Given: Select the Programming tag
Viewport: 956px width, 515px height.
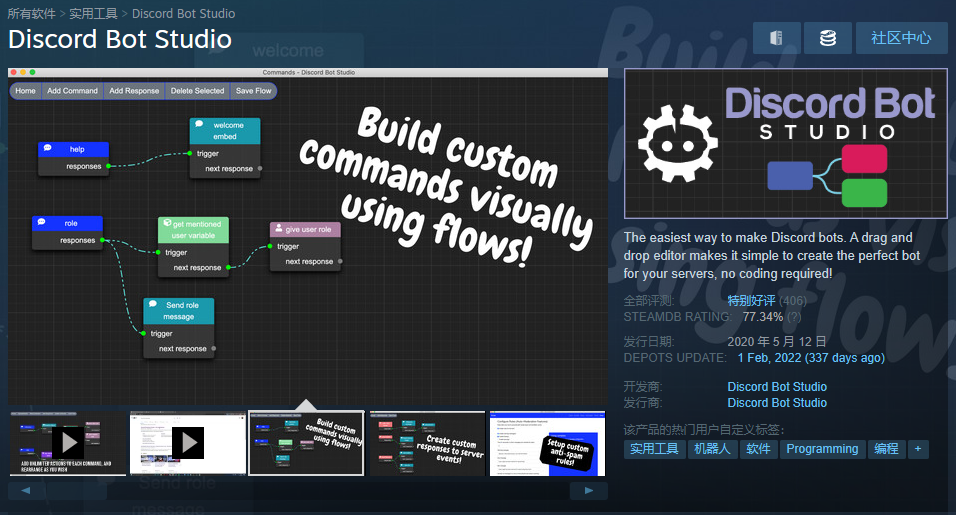Looking at the screenshot, I should click(x=822, y=449).
